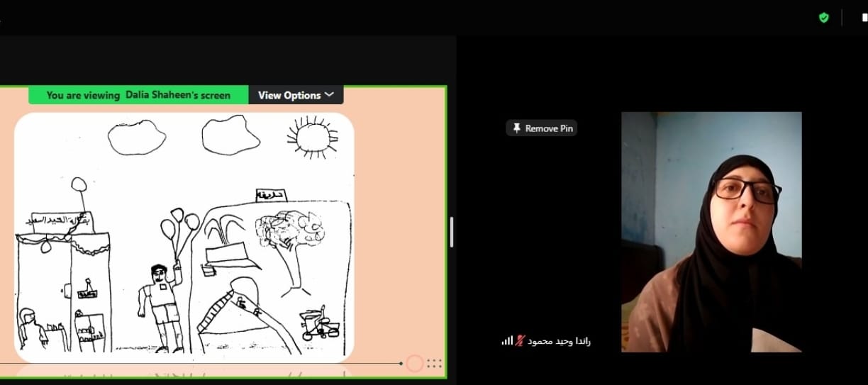Click the circle handle below the slide
The height and width of the screenshot is (385, 868).
pos(415,364)
